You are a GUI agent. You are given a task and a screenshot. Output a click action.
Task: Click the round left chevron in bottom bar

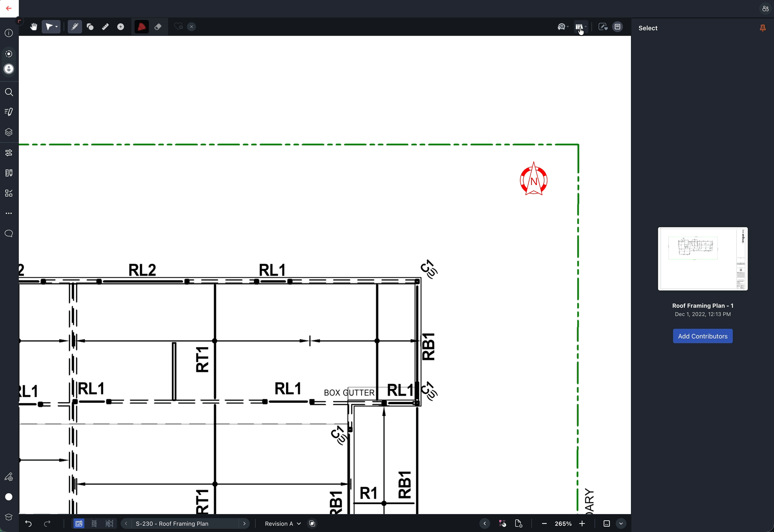(485, 523)
